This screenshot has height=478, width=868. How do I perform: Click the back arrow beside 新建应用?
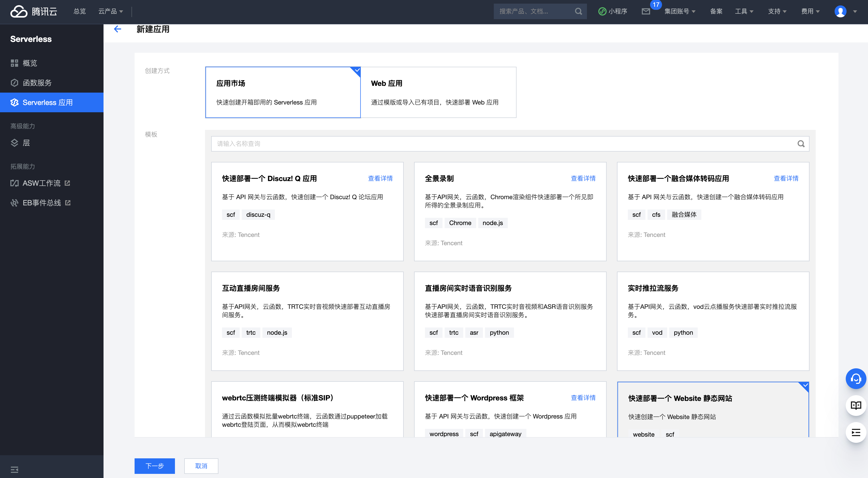point(117,29)
